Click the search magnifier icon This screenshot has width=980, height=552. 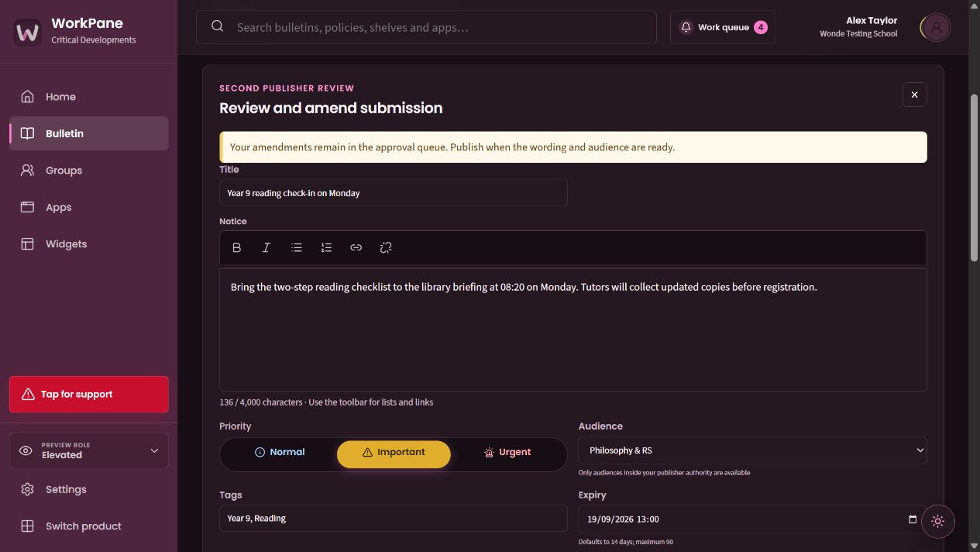coord(218,27)
